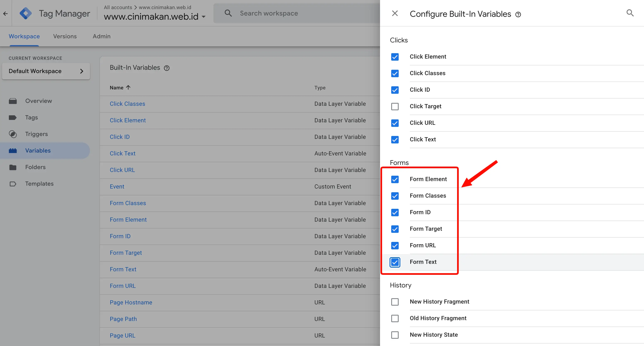The width and height of the screenshot is (644, 346).
Task: Open the container selector dropdown
Action: point(155,17)
